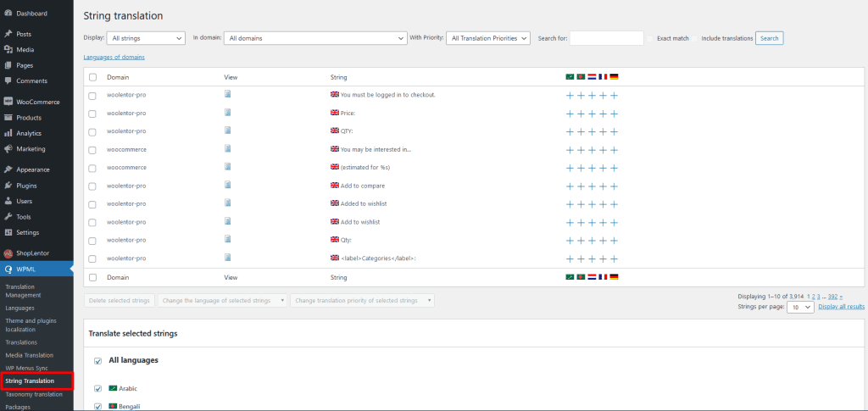The width and height of the screenshot is (868, 411).
Task: Open Theme and plugins localization
Action: pyautogui.click(x=31, y=325)
